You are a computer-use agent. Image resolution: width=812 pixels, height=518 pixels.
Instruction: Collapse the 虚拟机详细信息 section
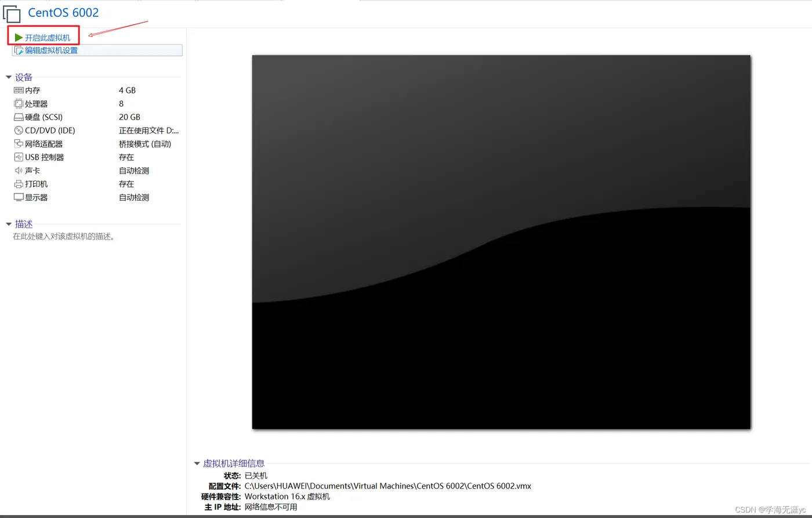[197, 463]
